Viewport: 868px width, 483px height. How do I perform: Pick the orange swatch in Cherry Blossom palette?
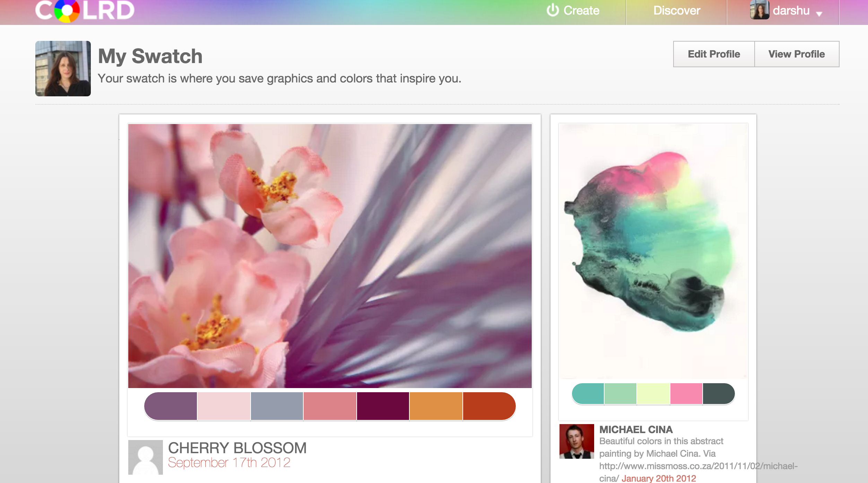[436, 406]
